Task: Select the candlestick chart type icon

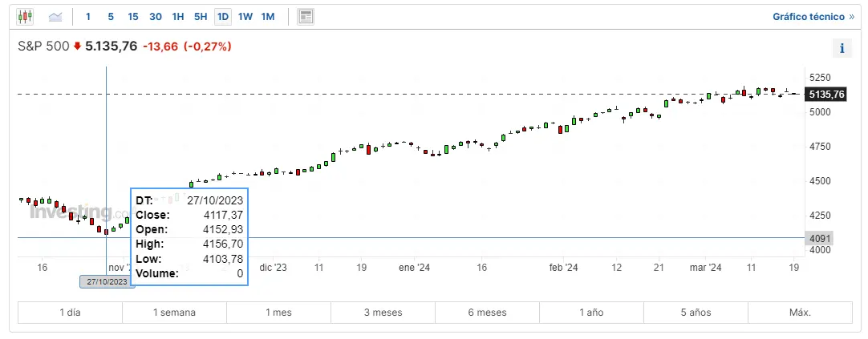Action: (x=25, y=17)
